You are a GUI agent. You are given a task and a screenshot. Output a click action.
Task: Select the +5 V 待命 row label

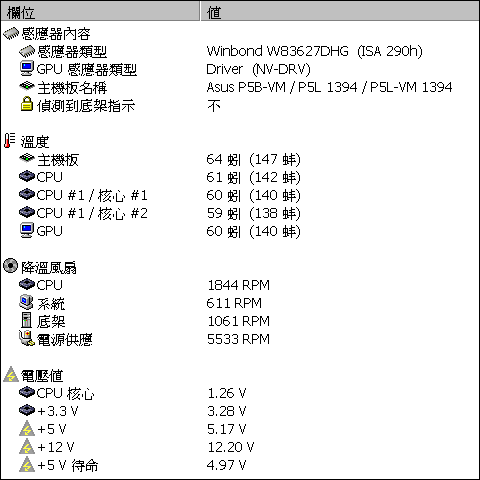pos(68,465)
